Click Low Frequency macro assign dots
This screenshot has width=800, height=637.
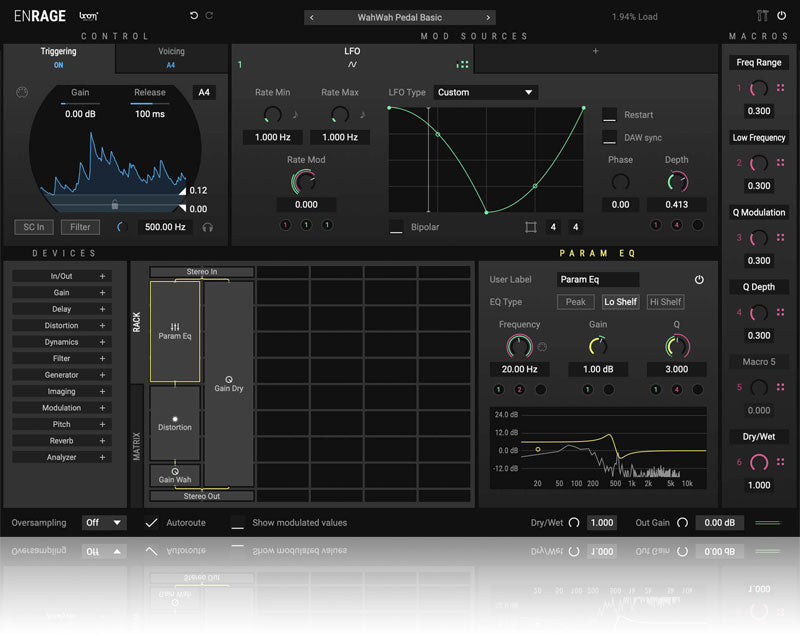(780, 163)
